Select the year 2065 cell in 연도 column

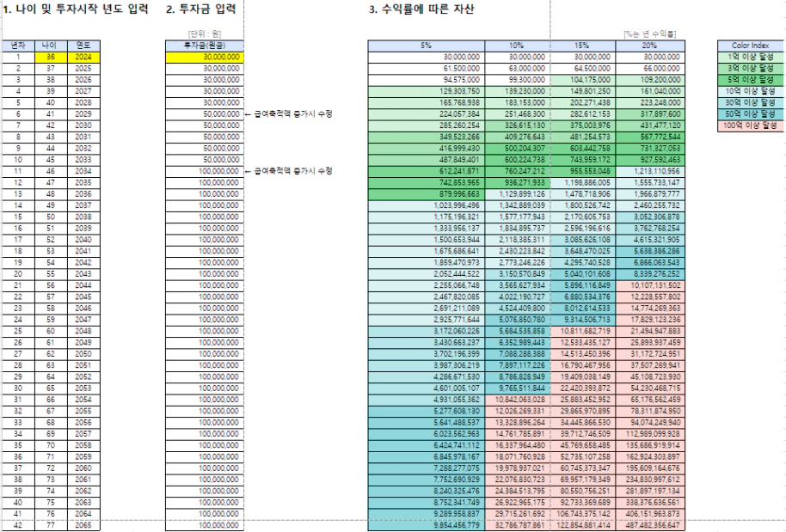(x=83, y=525)
